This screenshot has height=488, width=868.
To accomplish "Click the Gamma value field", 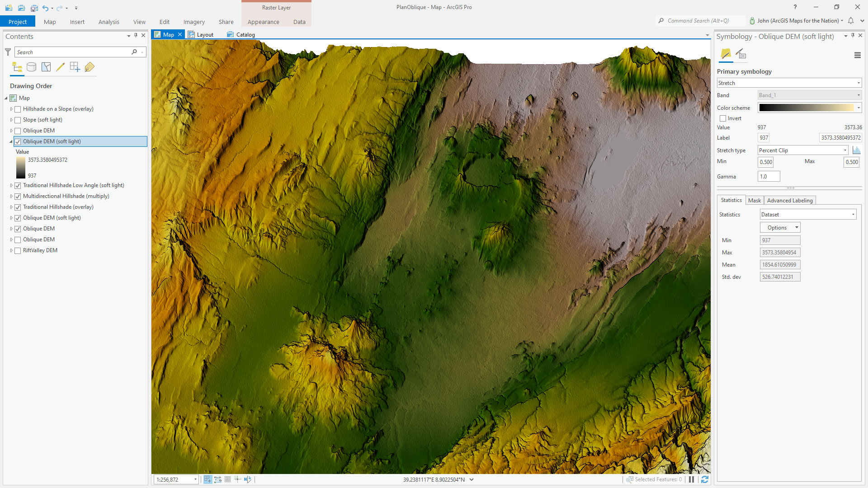I will tap(769, 177).
